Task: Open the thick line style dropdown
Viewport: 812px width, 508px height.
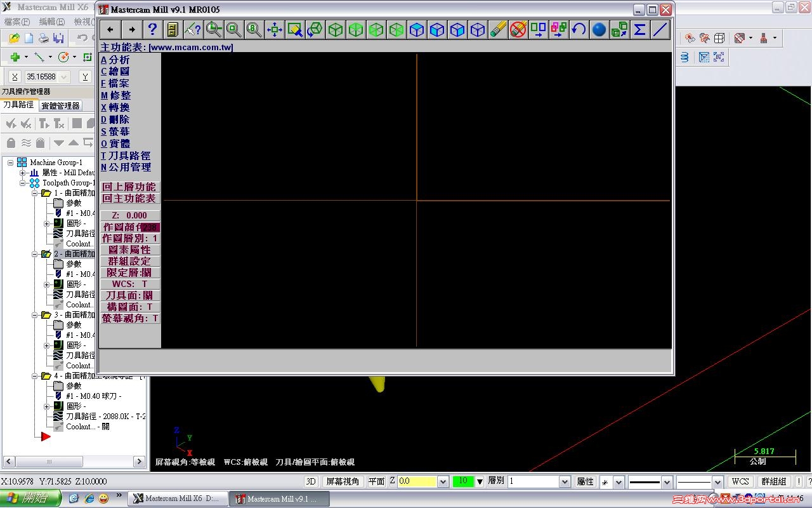Action: tap(667, 482)
